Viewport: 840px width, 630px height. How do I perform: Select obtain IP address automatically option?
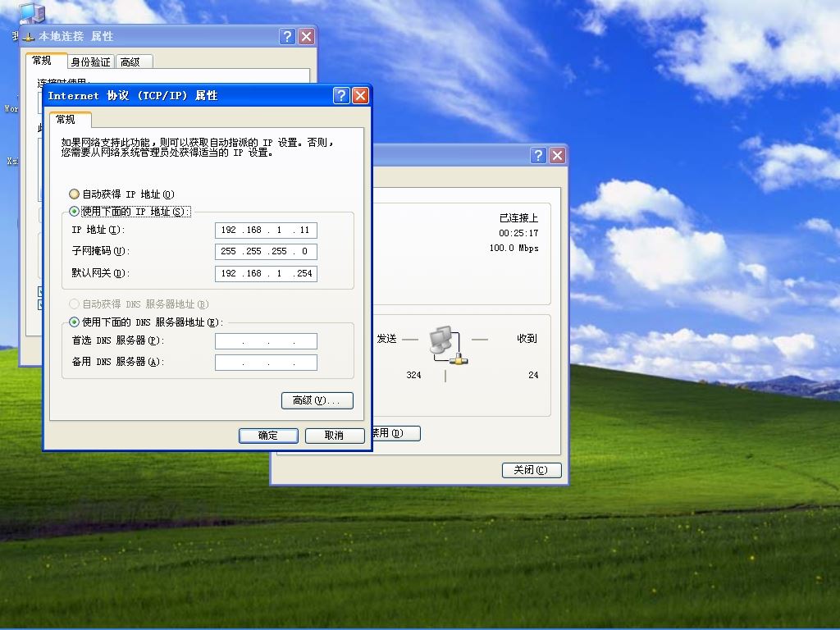pos(121,194)
